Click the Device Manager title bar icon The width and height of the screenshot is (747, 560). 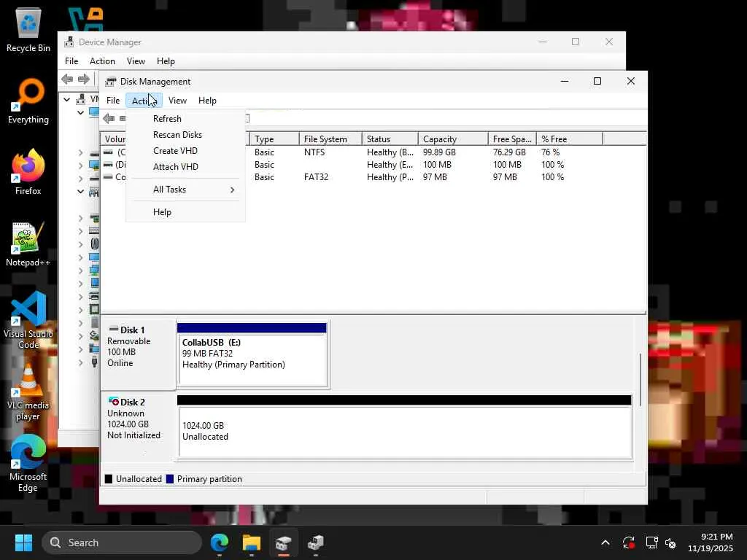point(69,42)
